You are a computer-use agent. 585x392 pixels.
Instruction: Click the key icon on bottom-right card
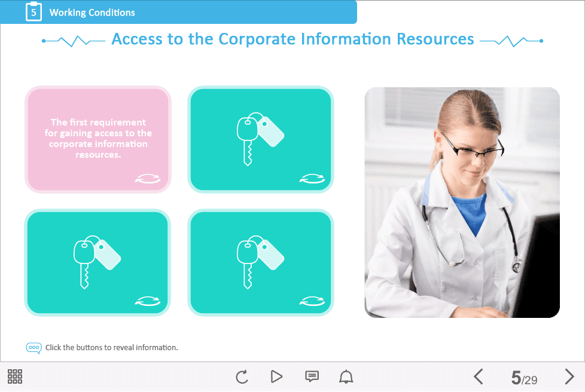coord(260,261)
